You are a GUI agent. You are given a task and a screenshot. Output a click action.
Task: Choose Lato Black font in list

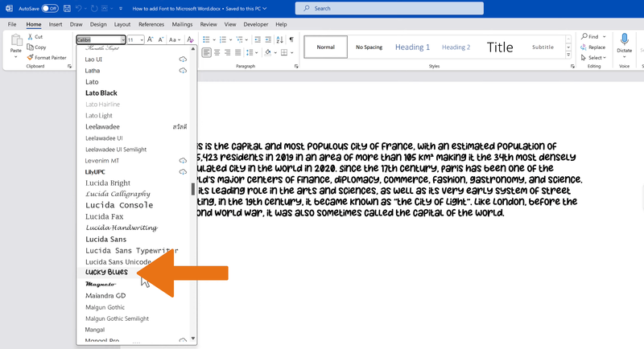coord(101,93)
